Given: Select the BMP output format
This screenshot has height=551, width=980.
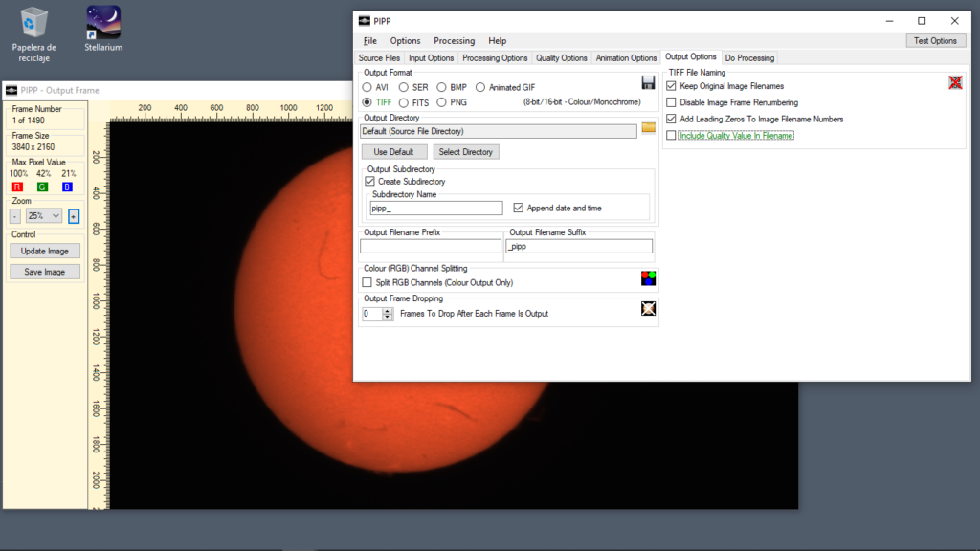Looking at the screenshot, I should [x=441, y=87].
